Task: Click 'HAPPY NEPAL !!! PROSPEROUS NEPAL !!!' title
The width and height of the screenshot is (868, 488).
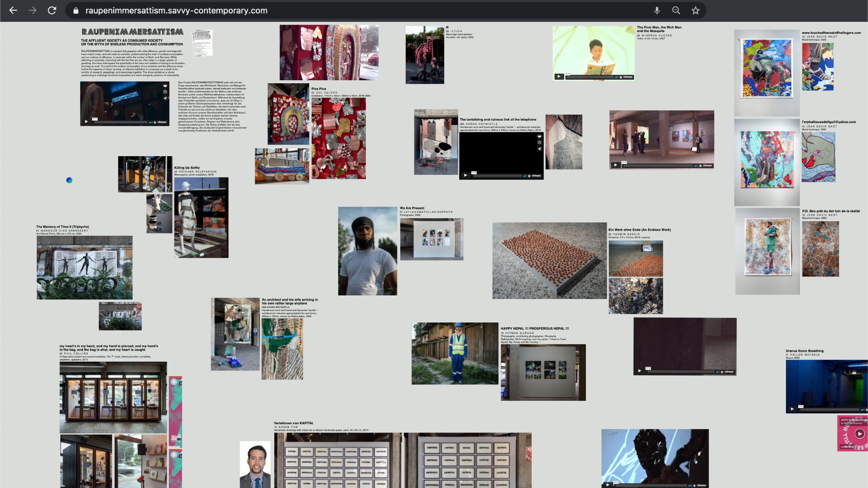Action: tap(535, 329)
